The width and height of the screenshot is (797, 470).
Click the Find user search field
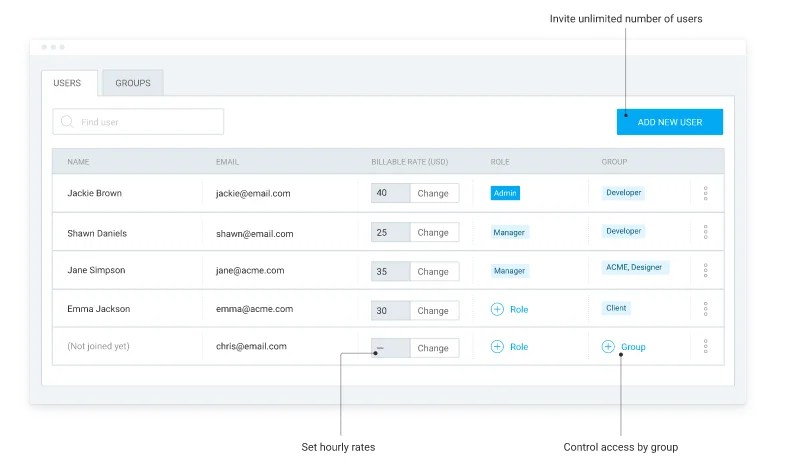pyautogui.click(x=138, y=121)
